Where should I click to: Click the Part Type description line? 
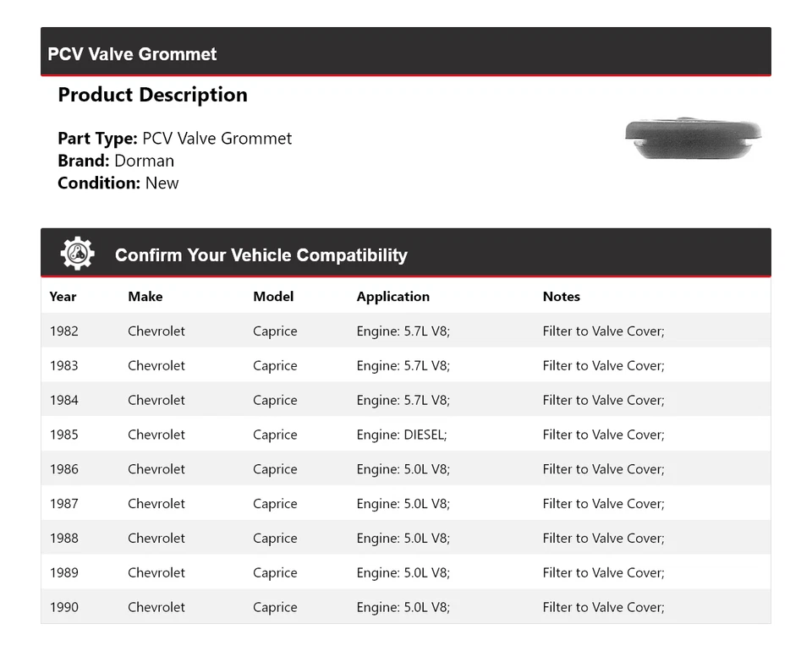(x=174, y=139)
